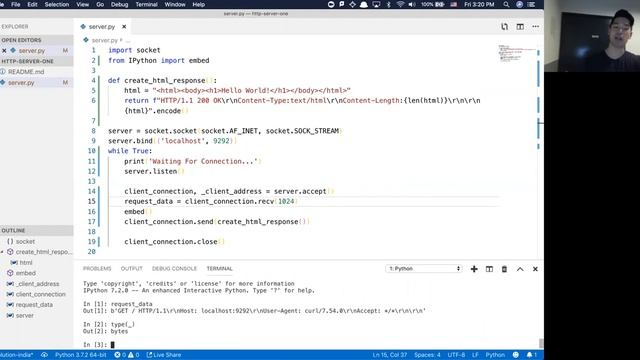Image resolution: width=640 pixels, height=360 pixels.
Task: Click the git branch status item
Action: tap(16, 355)
